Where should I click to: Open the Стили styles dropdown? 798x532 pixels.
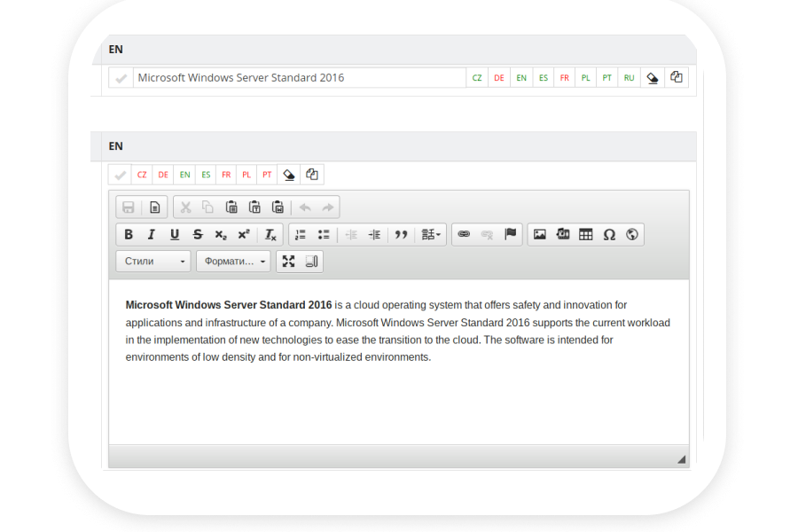[153, 262]
